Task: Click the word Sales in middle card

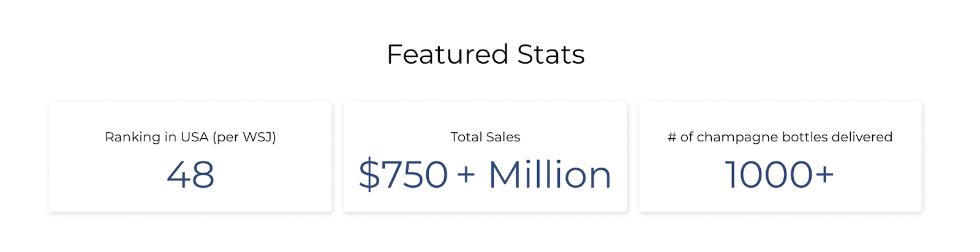Action: (x=504, y=137)
